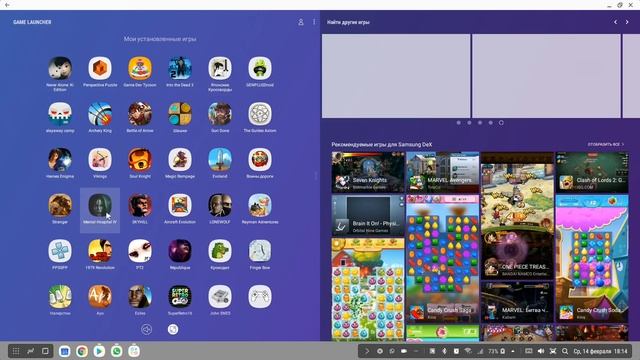Open the game controller icon app
Image resolution: width=640 pixels, height=360 pixels.
pos(260,297)
